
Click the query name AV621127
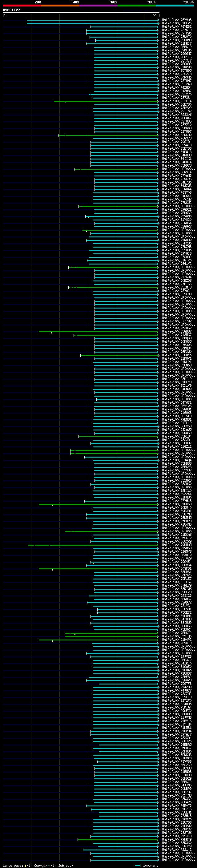[11, 10]
